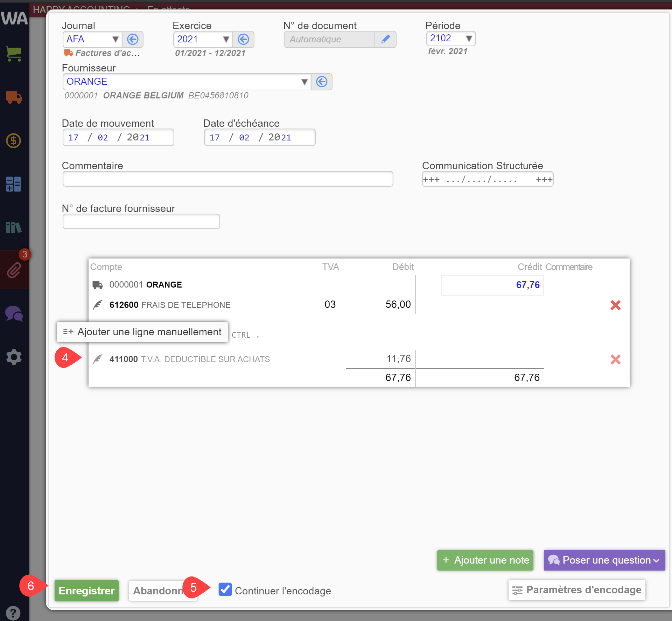Click the feather icon on the 411000 line

(98, 359)
